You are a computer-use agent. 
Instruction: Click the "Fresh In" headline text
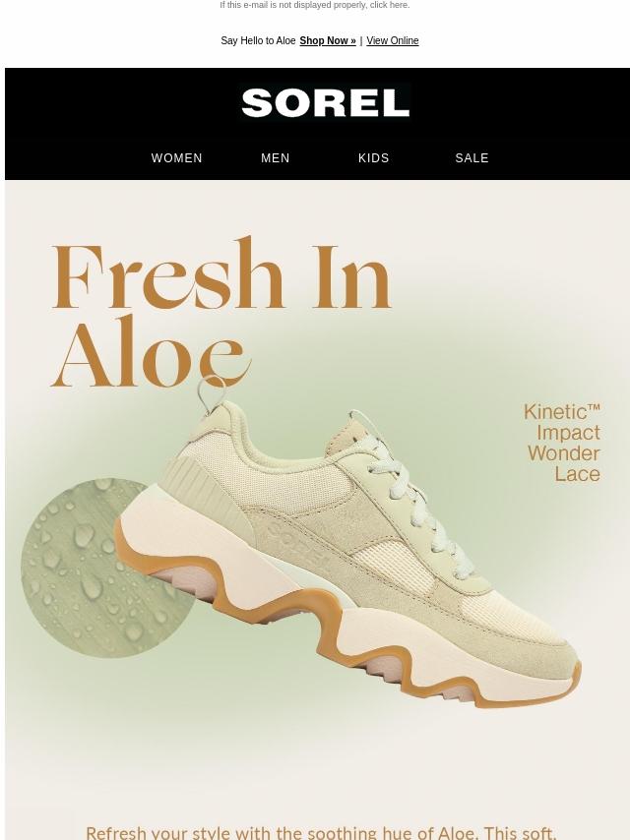(221, 273)
